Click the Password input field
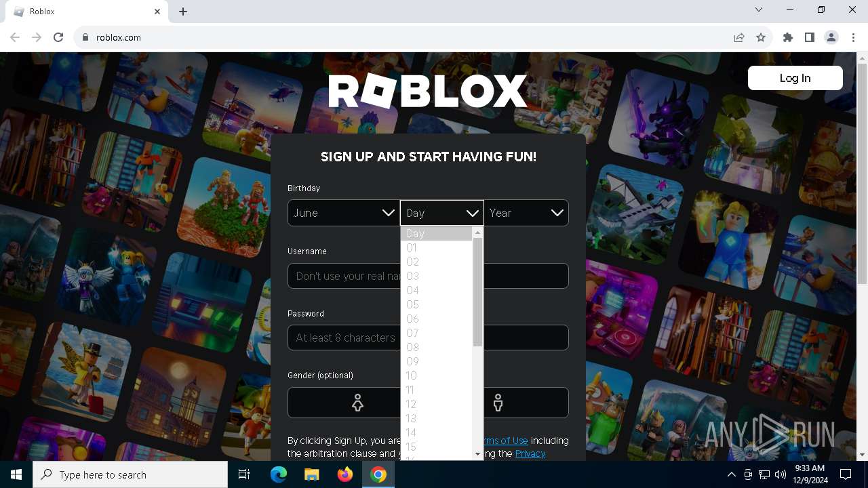The width and height of the screenshot is (868, 488). pyautogui.click(x=428, y=338)
